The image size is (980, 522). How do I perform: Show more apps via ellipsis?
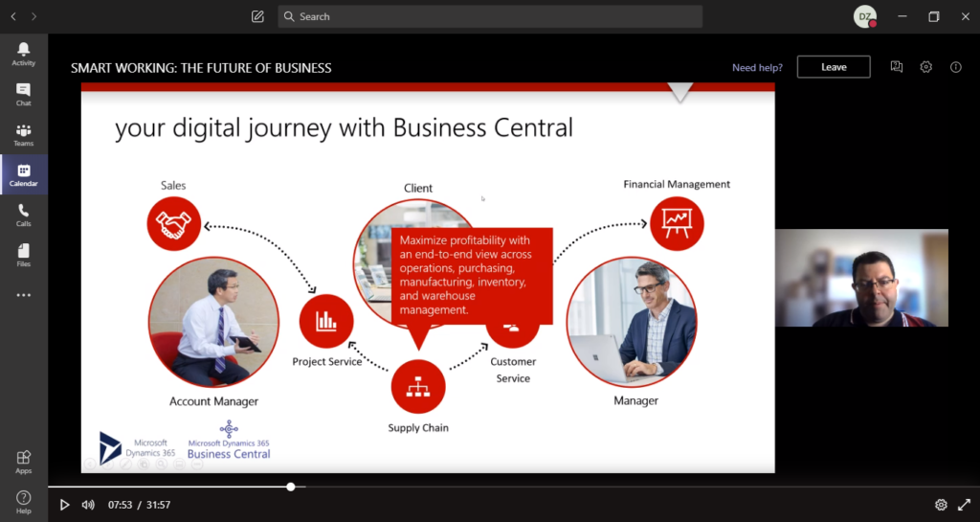[x=23, y=295]
